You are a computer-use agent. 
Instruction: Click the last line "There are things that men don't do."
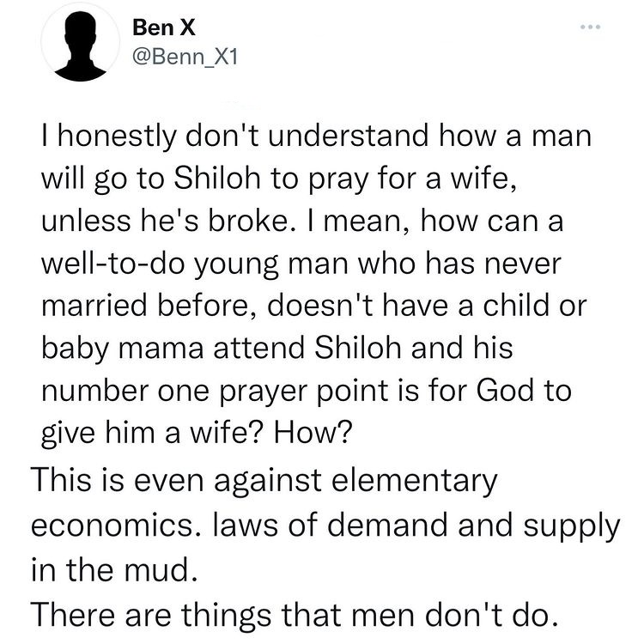pyautogui.click(x=295, y=613)
